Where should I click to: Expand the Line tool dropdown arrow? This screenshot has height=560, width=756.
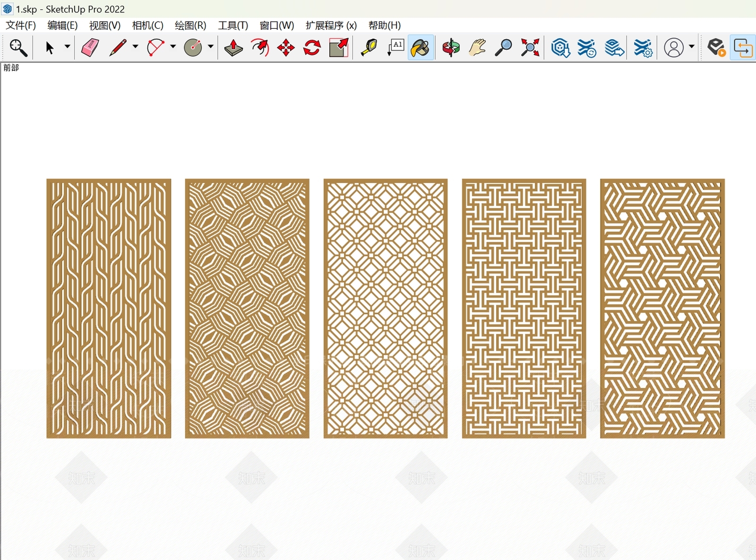point(135,46)
